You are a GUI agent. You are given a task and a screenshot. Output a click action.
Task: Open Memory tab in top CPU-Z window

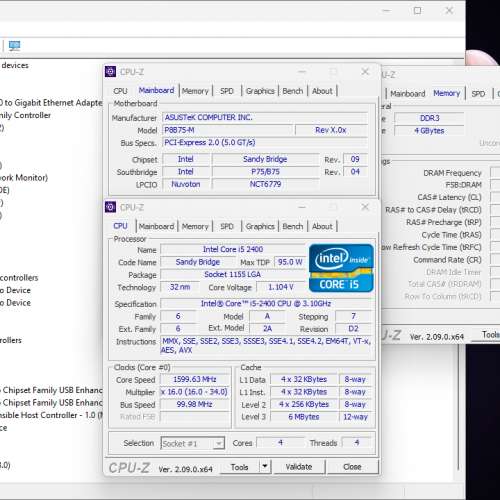coord(195,91)
